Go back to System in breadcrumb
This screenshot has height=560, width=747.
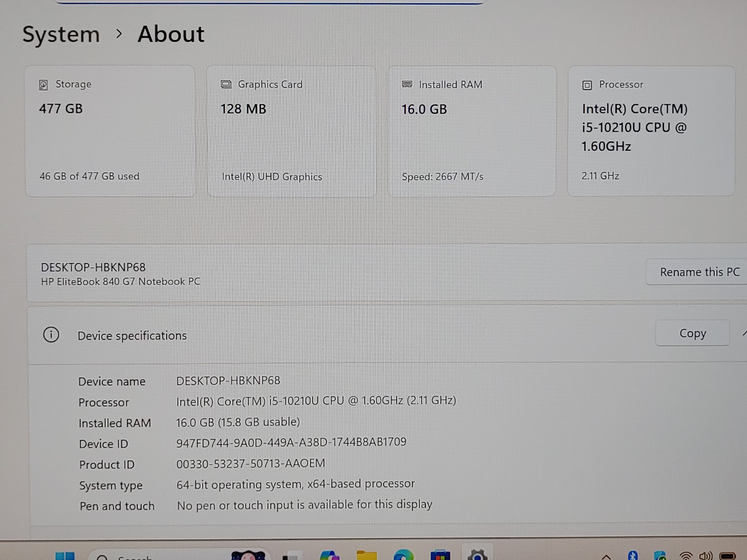click(x=61, y=35)
